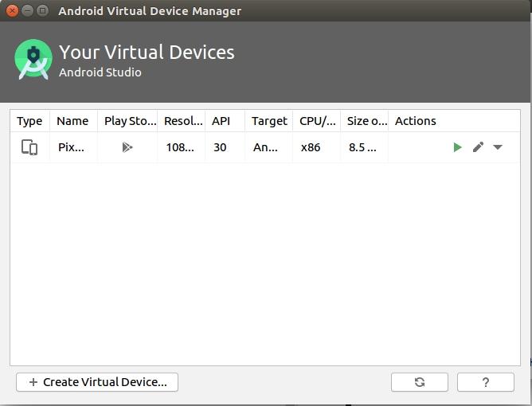Sort by the Resolution column header

[x=183, y=121]
